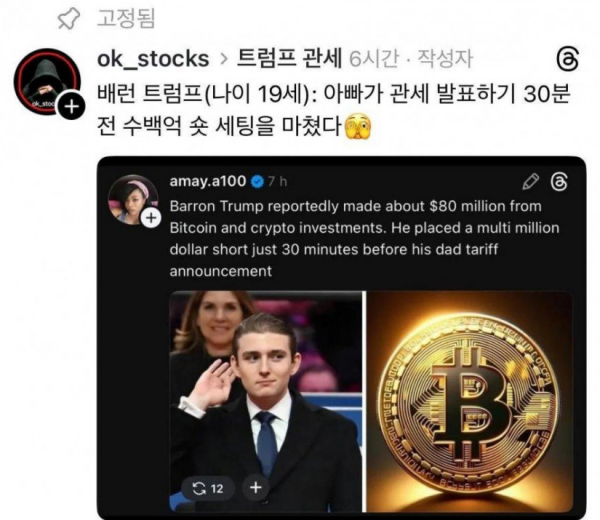
Task: Open the quoted post text about $80 million
Action: [x=364, y=238]
